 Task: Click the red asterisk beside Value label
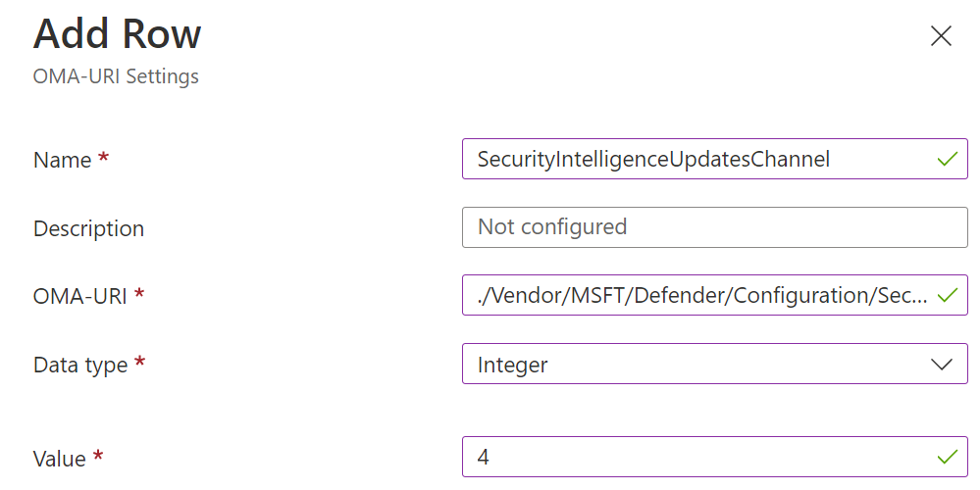click(98, 457)
